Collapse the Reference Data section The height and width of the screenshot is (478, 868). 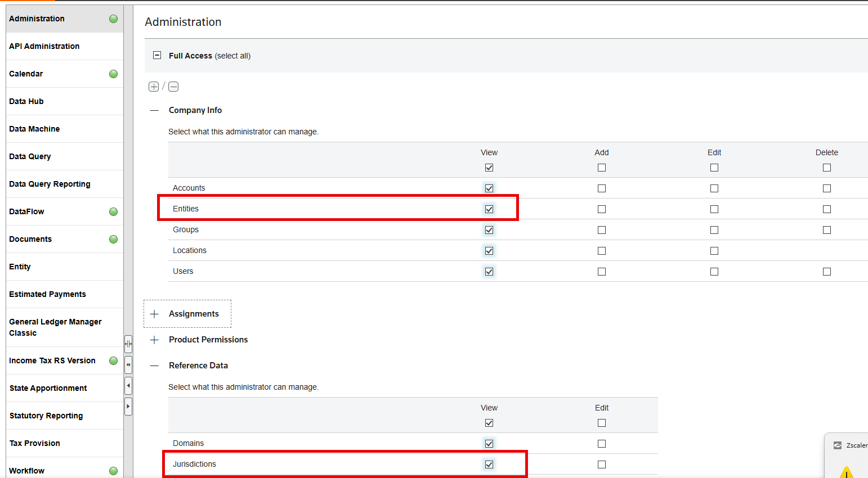click(155, 366)
